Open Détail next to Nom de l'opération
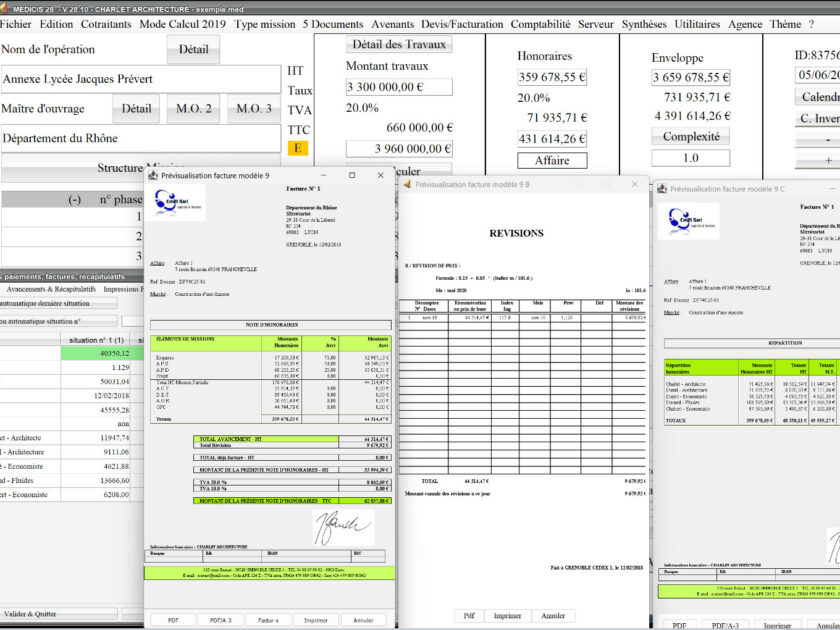The width and height of the screenshot is (840, 630). coord(193,49)
